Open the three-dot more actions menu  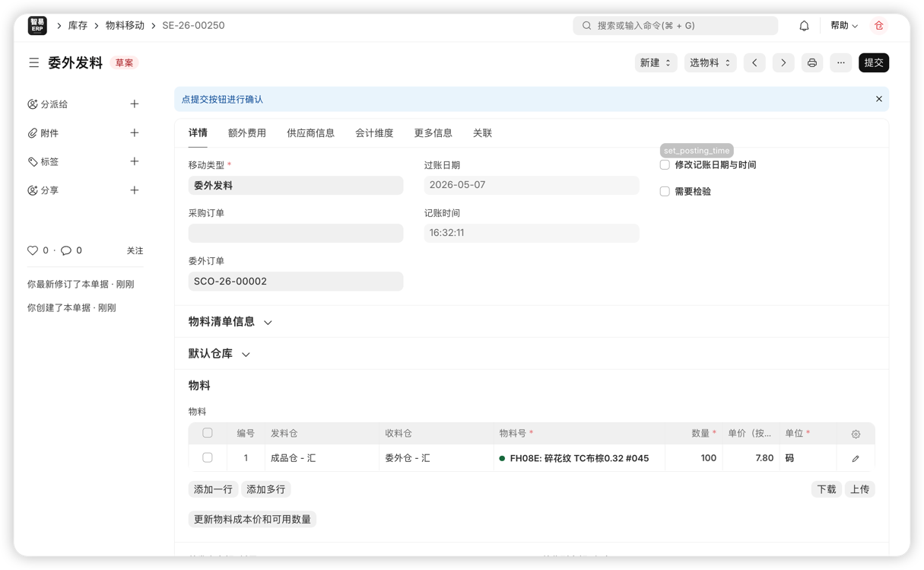click(841, 62)
